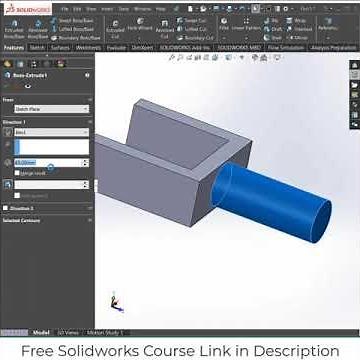The image size is (360, 360).
Task: Open the Direction 1 end condition dropdown
Action: 52,132
